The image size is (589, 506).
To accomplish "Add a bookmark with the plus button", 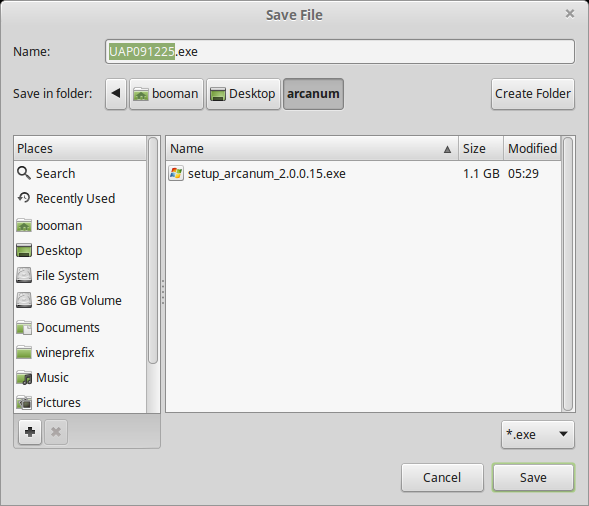I will [30, 432].
